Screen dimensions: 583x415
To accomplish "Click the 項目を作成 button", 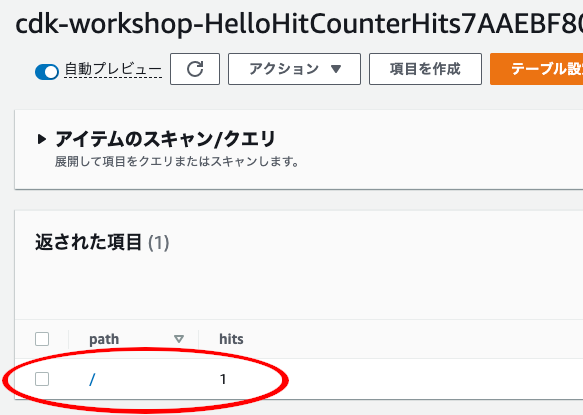I will point(425,69).
